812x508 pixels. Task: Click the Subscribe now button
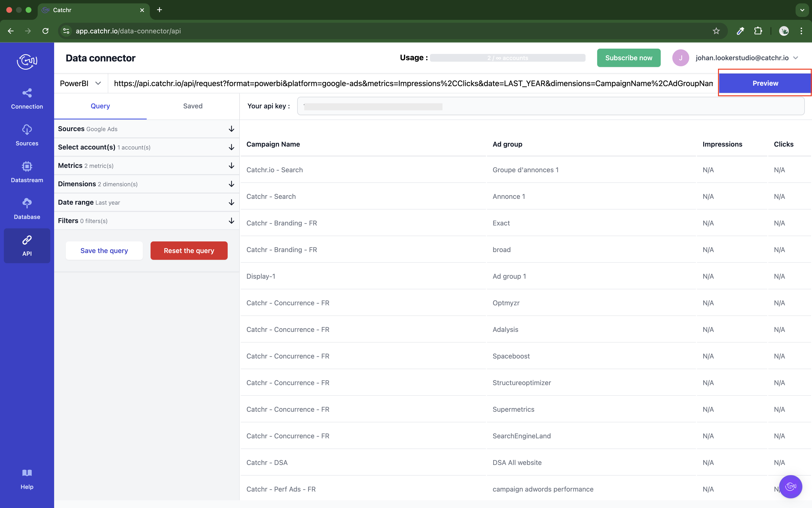coord(629,58)
